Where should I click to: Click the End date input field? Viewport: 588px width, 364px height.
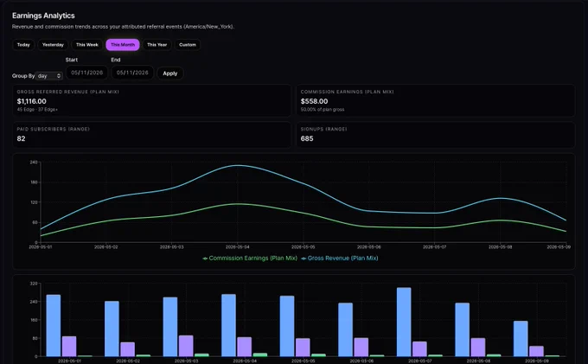click(132, 73)
